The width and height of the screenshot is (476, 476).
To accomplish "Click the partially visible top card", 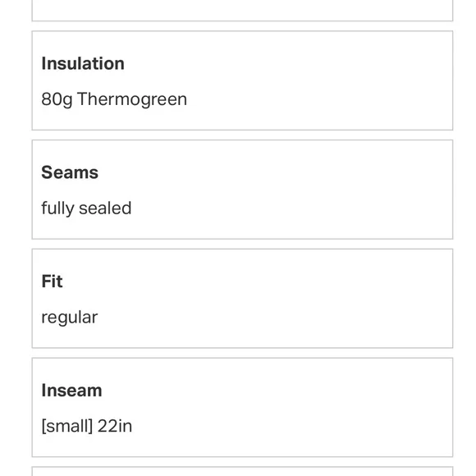I will [242, 11].
